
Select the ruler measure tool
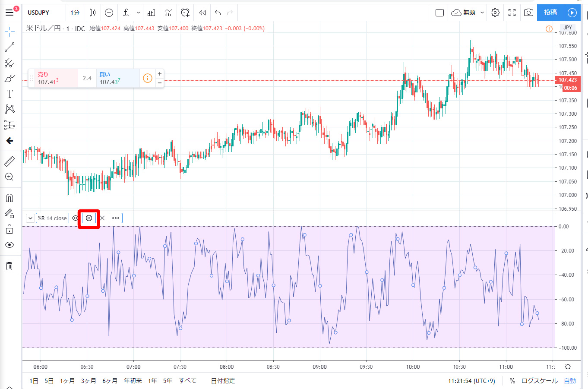pos(9,161)
